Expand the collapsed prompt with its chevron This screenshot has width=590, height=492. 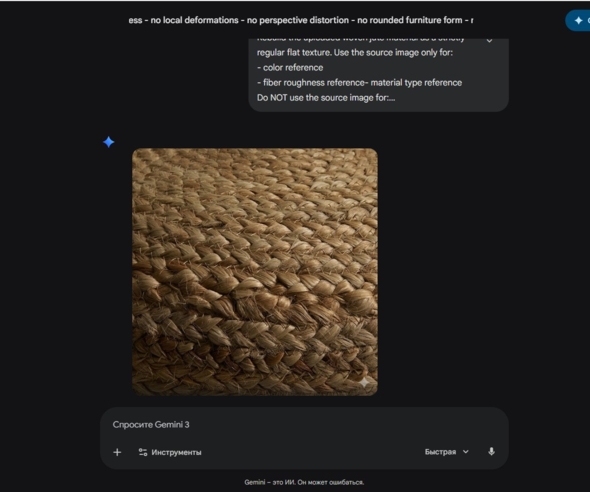[x=489, y=40]
